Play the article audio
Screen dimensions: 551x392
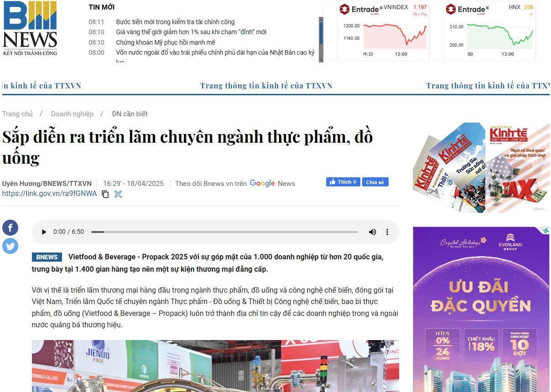pyautogui.click(x=44, y=232)
